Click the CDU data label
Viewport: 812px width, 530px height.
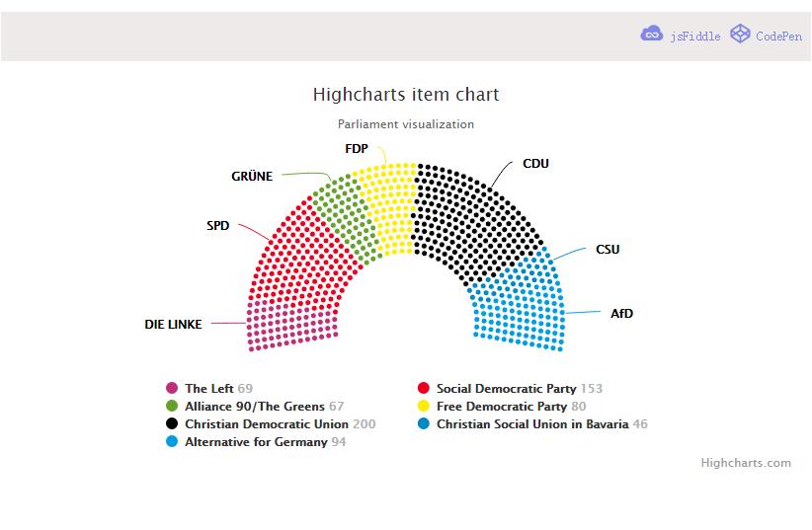click(535, 164)
